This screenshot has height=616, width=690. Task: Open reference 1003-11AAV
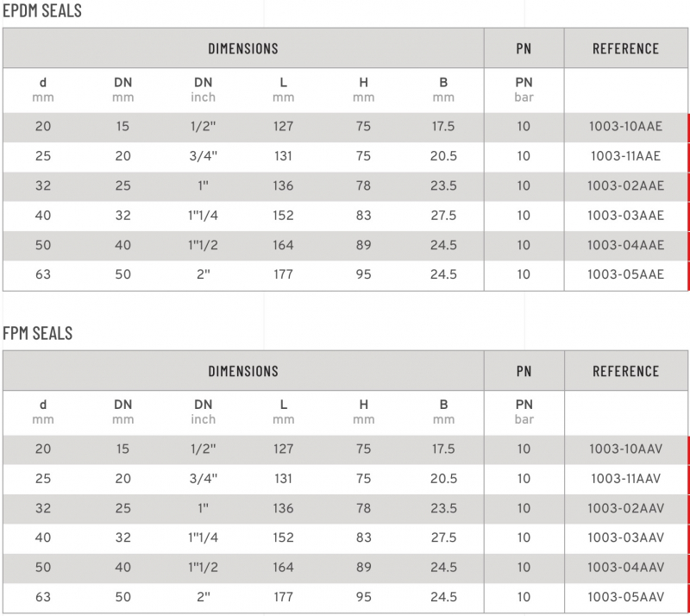tap(625, 479)
